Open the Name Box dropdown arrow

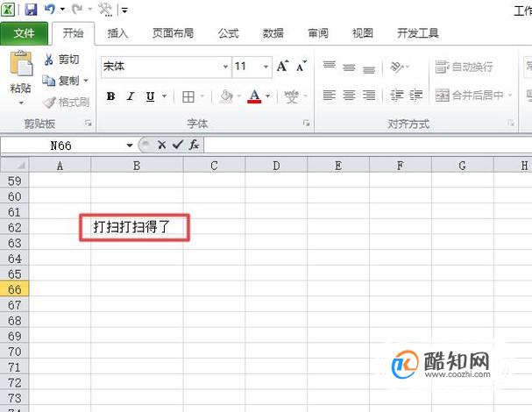(x=130, y=146)
